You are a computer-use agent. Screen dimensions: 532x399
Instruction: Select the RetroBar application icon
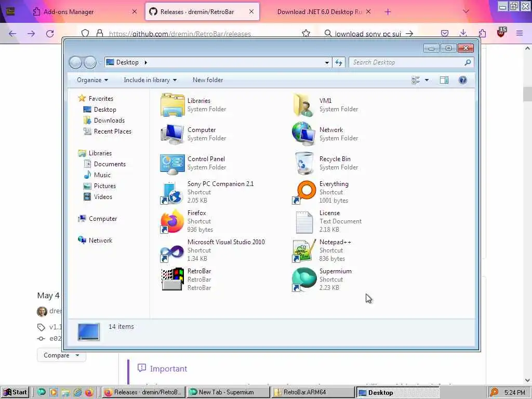(x=172, y=279)
